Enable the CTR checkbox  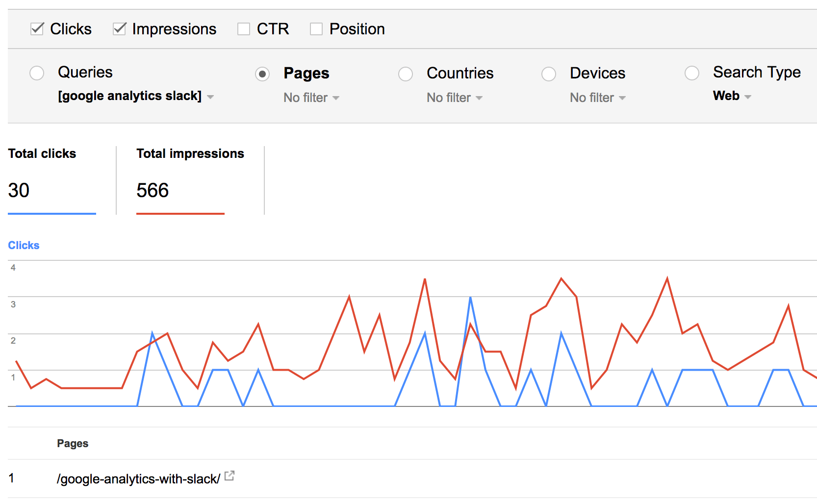244,29
